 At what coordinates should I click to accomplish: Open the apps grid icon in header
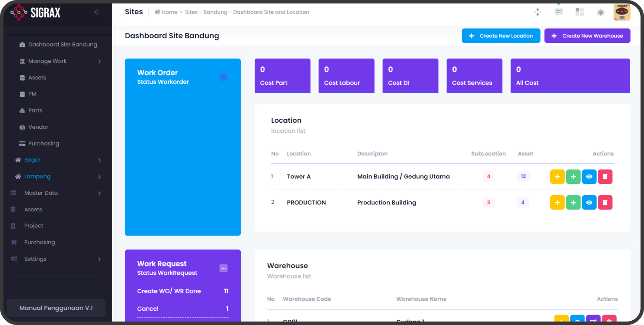coord(579,12)
